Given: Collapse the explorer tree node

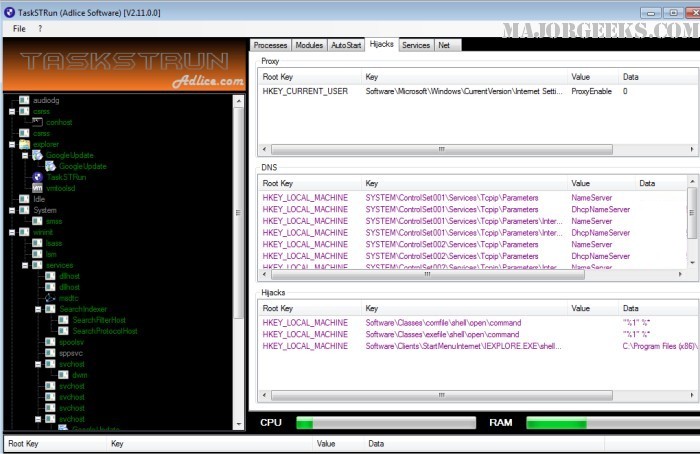Looking at the screenshot, I should (12, 144).
